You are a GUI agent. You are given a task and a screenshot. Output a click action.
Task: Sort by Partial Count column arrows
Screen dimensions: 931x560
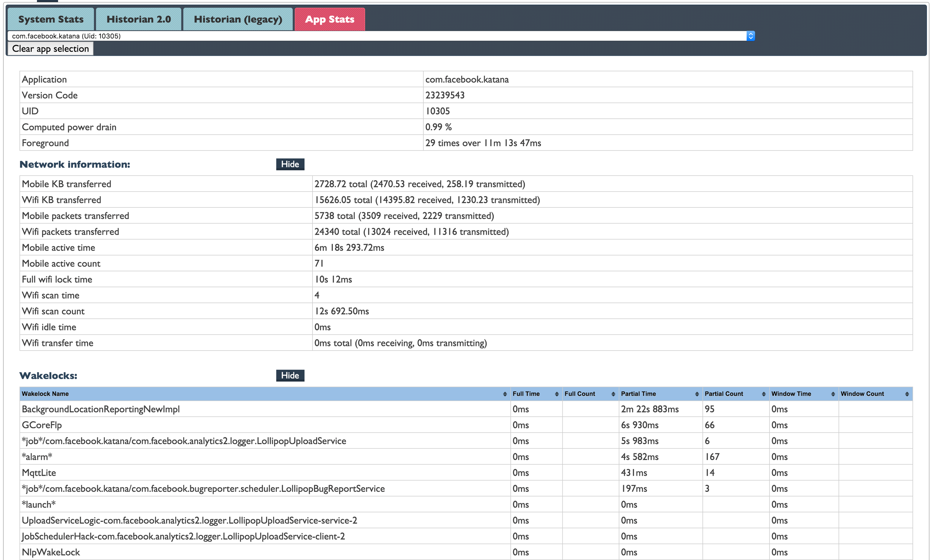(x=763, y=394)
